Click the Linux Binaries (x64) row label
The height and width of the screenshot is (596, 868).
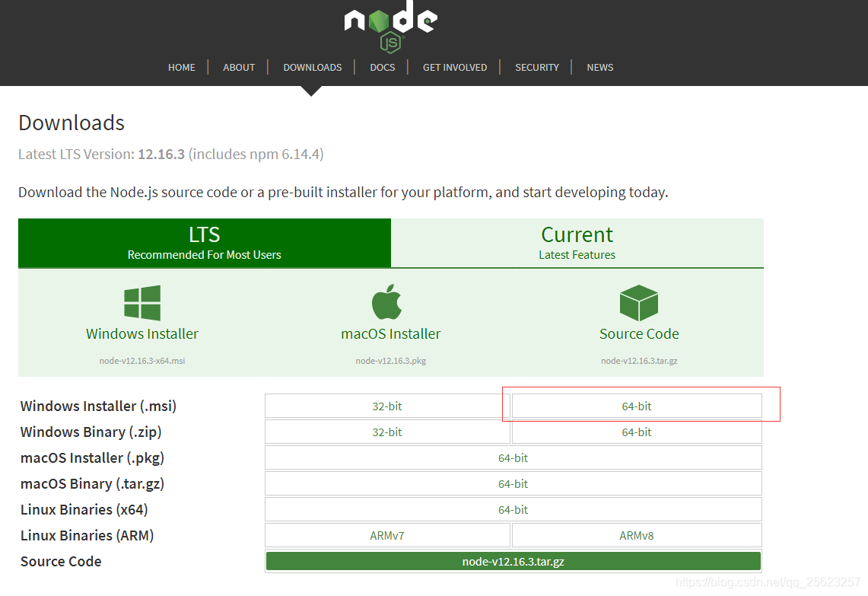(84, 509)
